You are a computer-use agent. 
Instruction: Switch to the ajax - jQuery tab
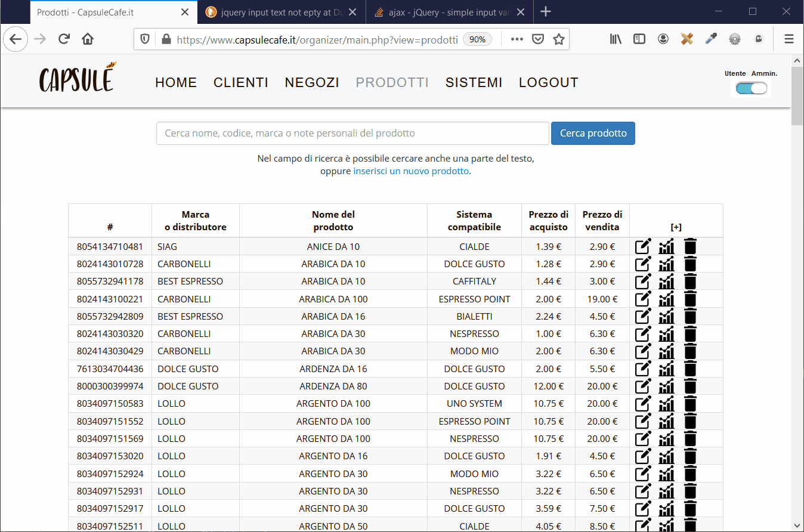(450, 12)
